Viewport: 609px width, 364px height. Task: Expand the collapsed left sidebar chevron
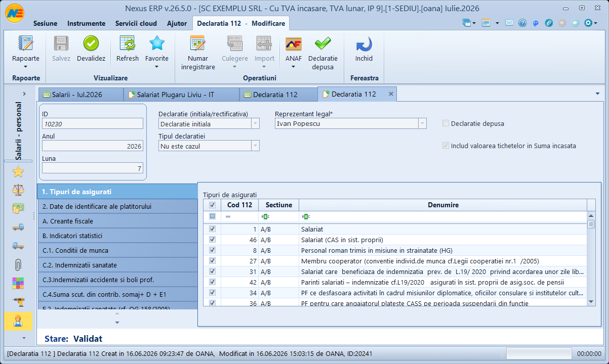pos(24,94)
